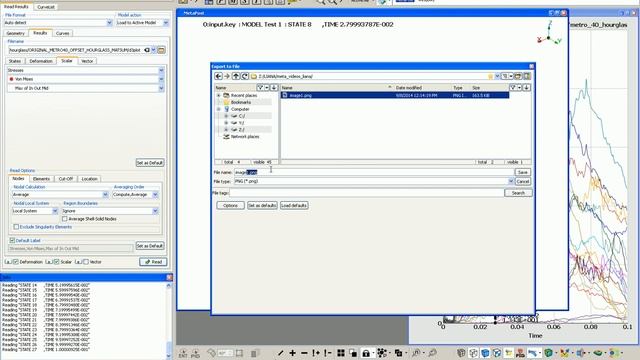Toggle preview pane icon in Export dialog
The image size is (640, 360).
coord(527,76)
